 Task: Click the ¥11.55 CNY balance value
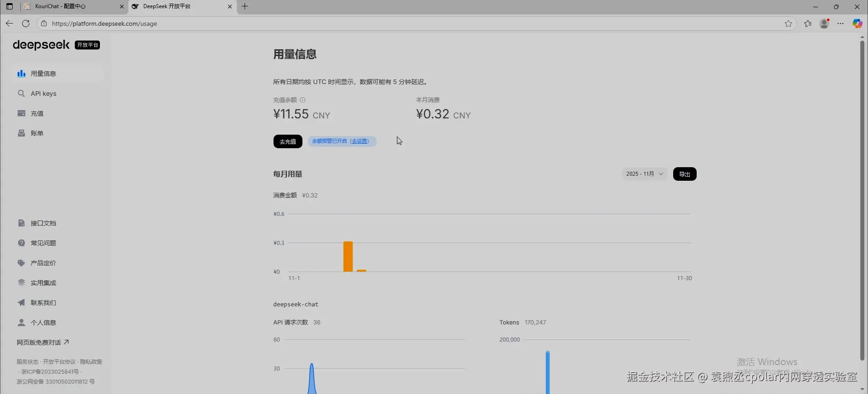302,114
